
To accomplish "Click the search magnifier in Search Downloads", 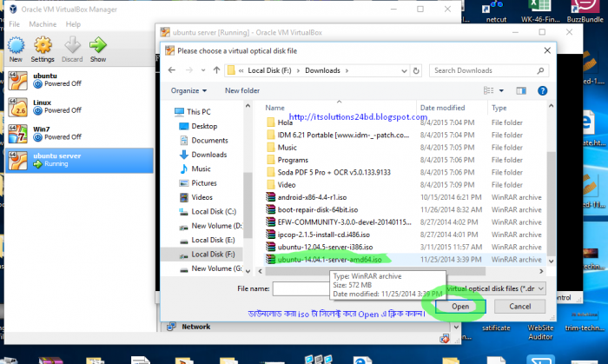I will tap(540, 70).
